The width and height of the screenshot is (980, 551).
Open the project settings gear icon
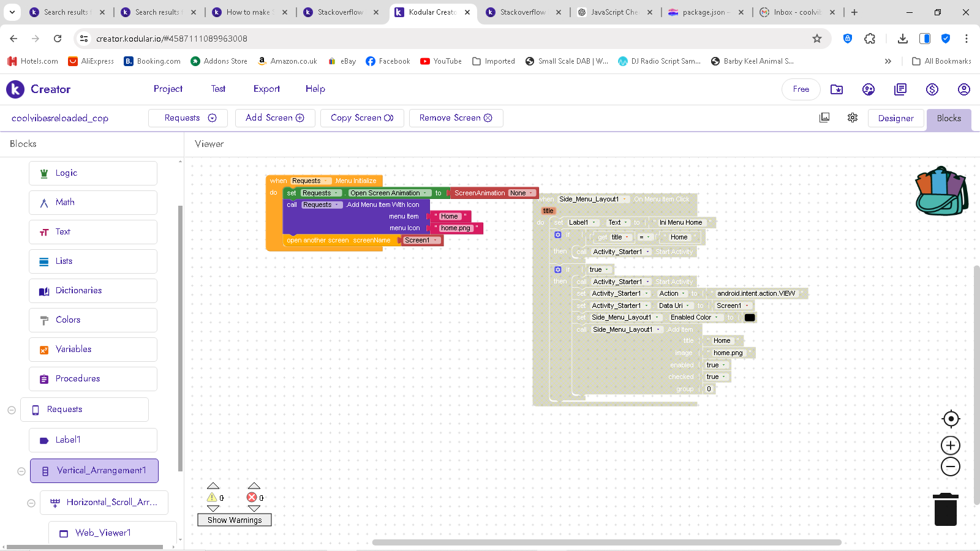coord(853,118)
